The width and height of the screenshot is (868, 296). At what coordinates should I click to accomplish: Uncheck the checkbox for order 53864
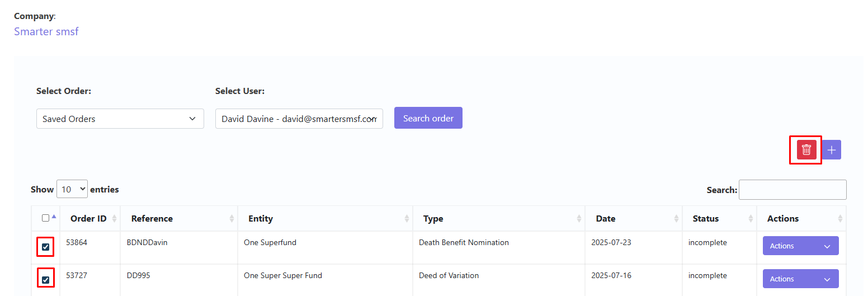pyautogui.click(x=46, y=247)
